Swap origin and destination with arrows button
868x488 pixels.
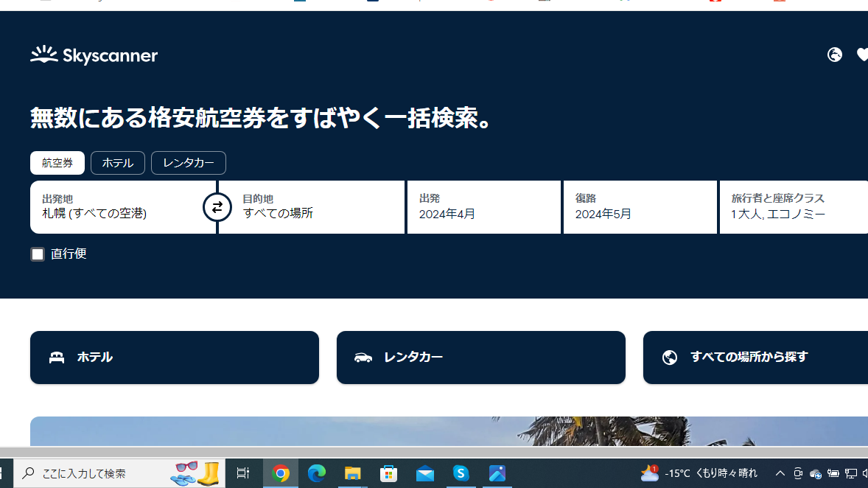[x=217, y=207]
